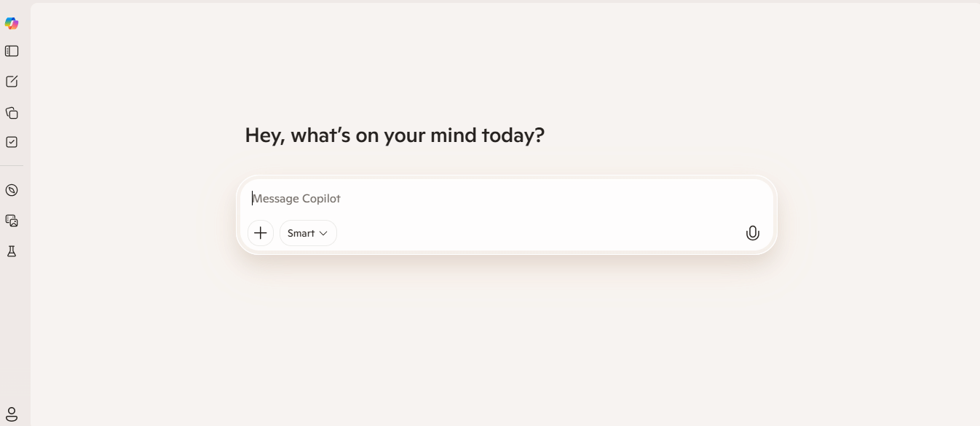Open the Pages section icon
The image size is (980, 426).
pos(12,113)
